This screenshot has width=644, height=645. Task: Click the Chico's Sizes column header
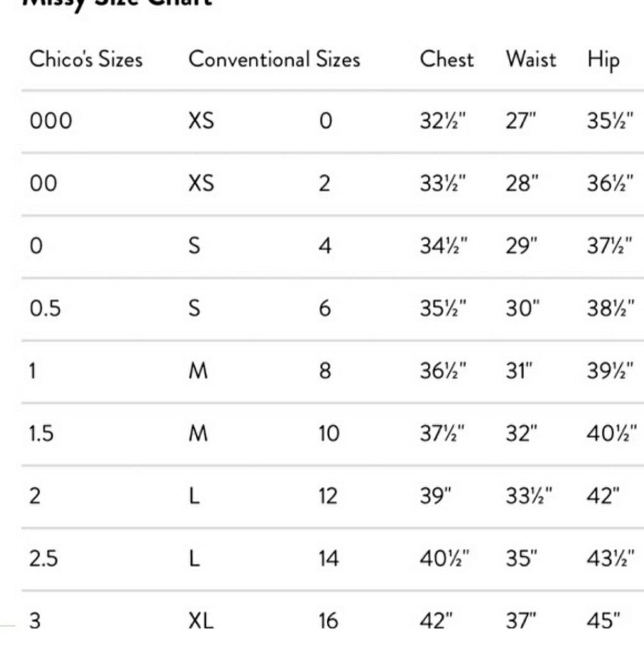pyautogui.click(x=86, y=59)
